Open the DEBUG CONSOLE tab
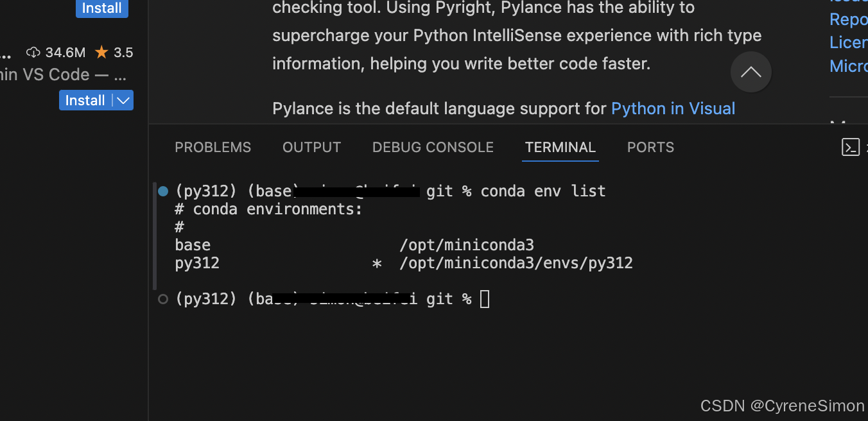The height and width of the screenshot is (421, 868). [x=433, y=148]
